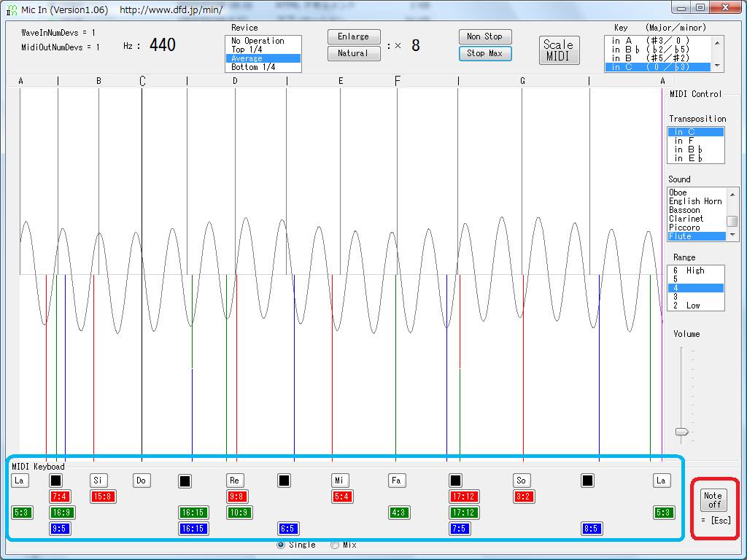Play the Do key
747x560 pixels.
coord(142,481)
